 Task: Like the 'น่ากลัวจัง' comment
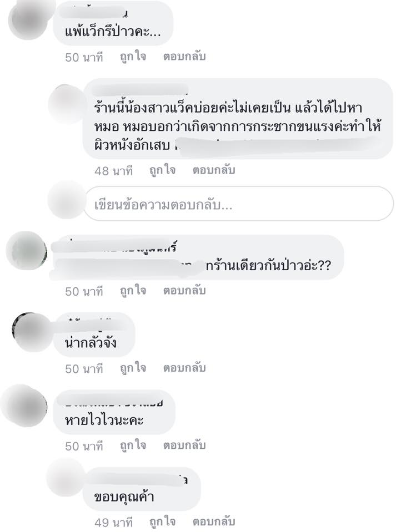tap(133, 368)
